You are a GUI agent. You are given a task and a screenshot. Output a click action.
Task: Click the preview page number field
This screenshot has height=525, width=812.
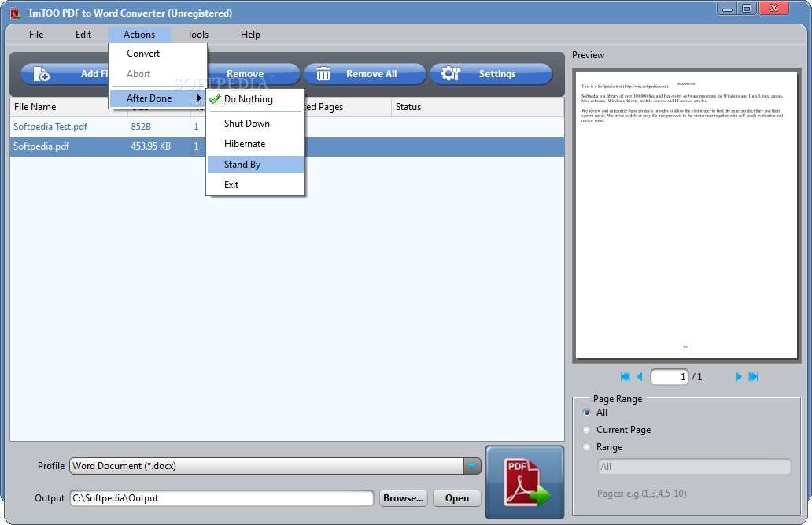pyautogui.click(x=670, y=377)
